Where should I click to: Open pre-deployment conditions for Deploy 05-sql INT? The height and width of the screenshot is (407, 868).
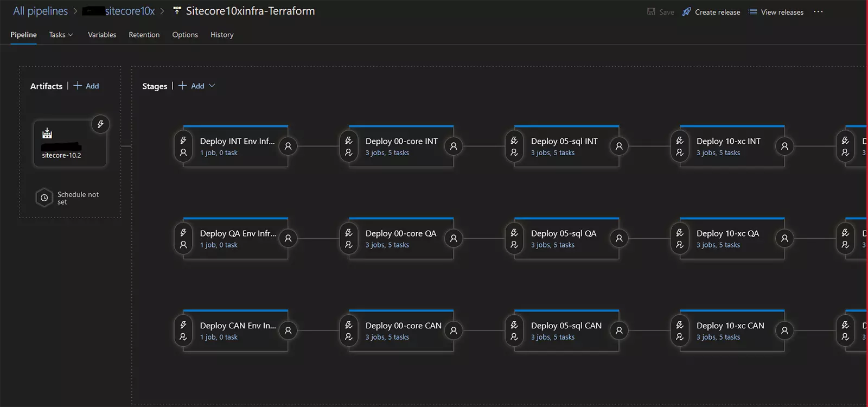pos(514,147)
